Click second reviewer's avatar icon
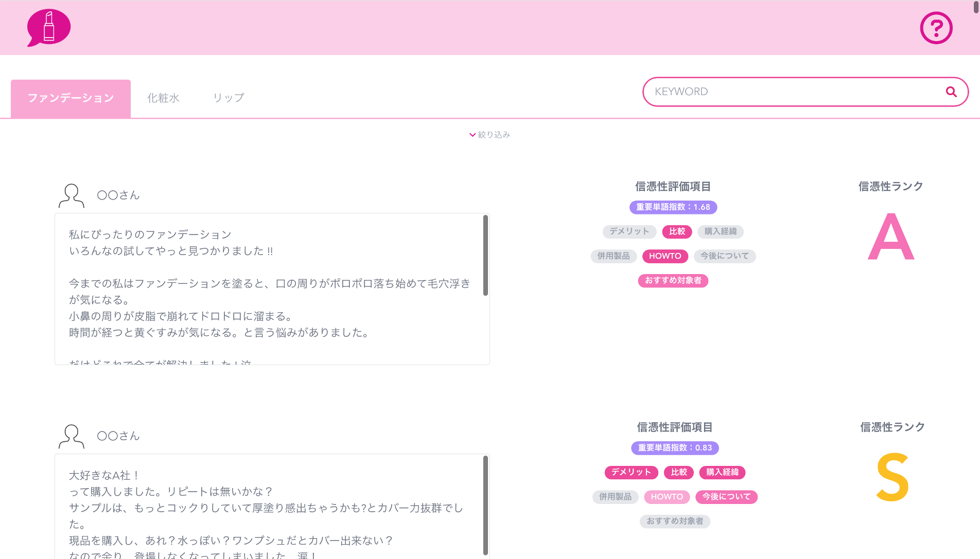980x559 pixels. coord(71,436)
